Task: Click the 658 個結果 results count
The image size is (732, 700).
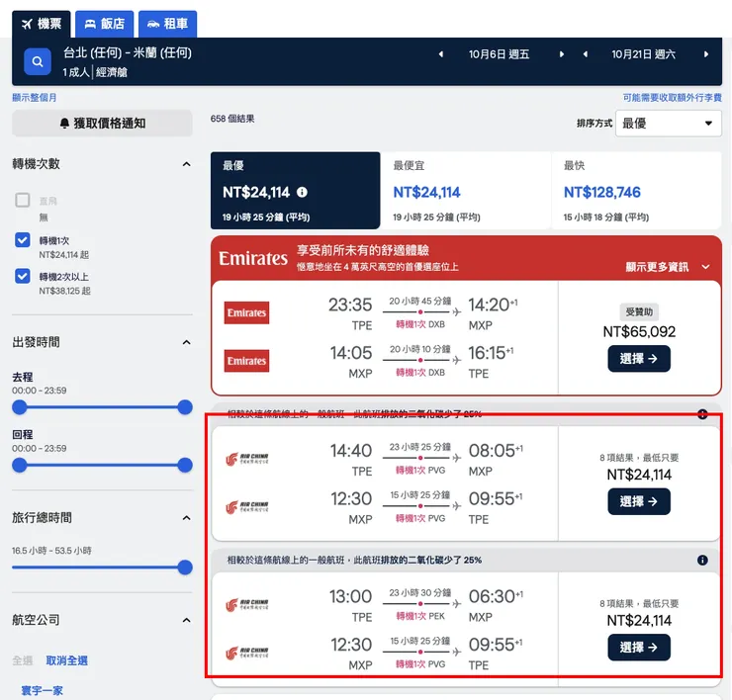Action: pyautogui.click(x=232, y=119)
